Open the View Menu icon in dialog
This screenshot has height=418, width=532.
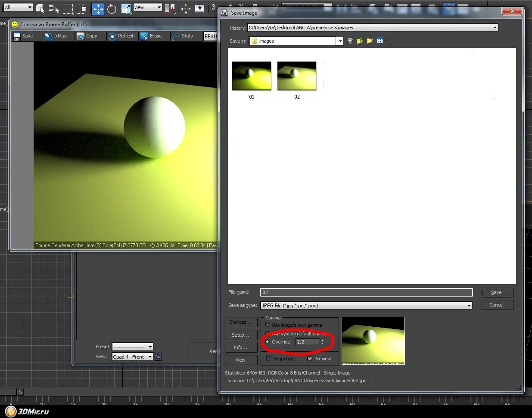click(381, 41)
